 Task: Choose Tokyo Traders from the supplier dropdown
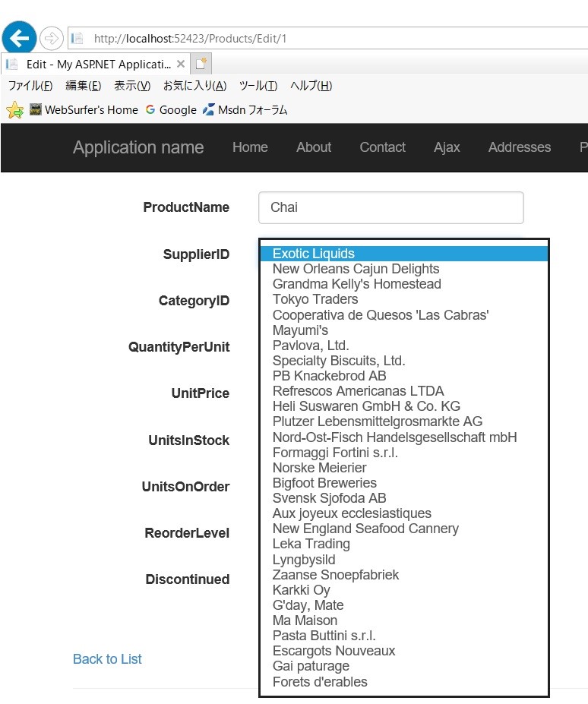(315, 299)
